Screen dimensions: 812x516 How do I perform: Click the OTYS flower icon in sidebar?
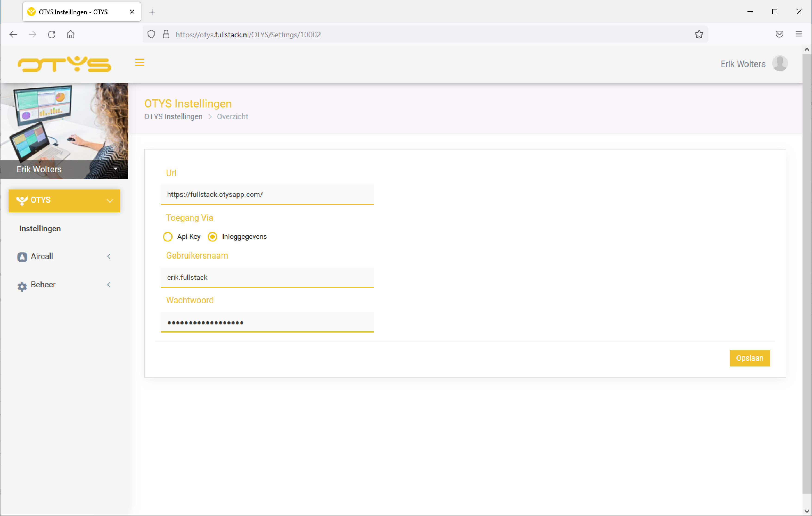click(x=22, y=201)
